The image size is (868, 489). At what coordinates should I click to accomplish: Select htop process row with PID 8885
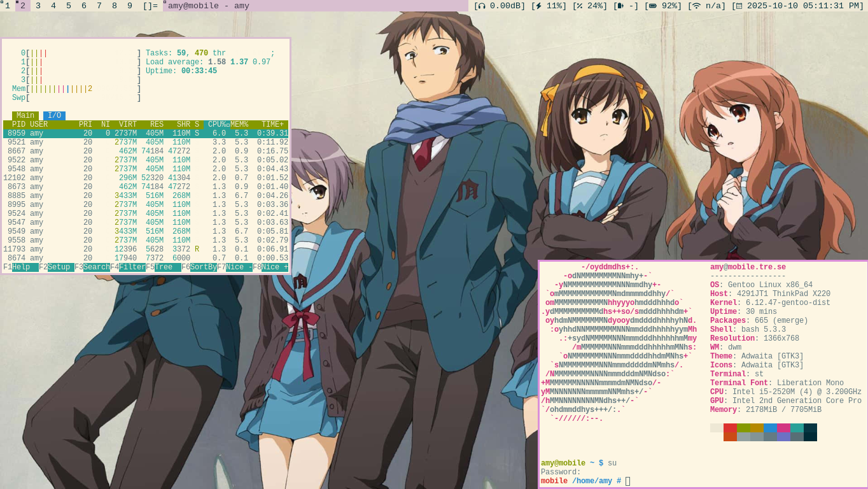pos(146,196)
